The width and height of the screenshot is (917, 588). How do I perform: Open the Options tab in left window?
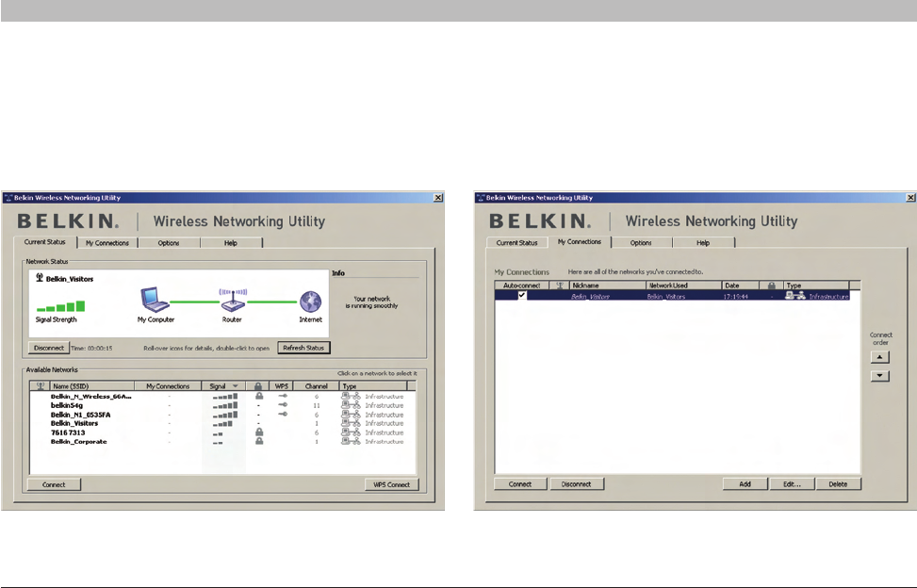coord(169,243)
